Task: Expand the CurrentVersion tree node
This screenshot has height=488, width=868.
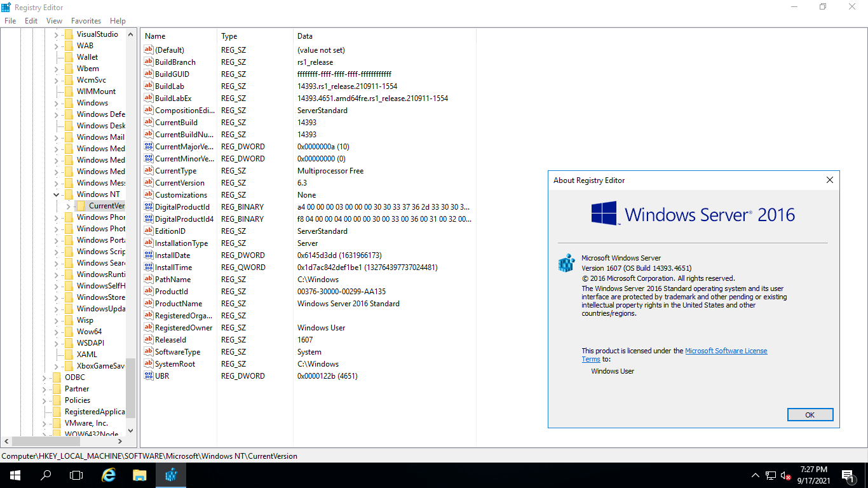Action: pos(68,206)
